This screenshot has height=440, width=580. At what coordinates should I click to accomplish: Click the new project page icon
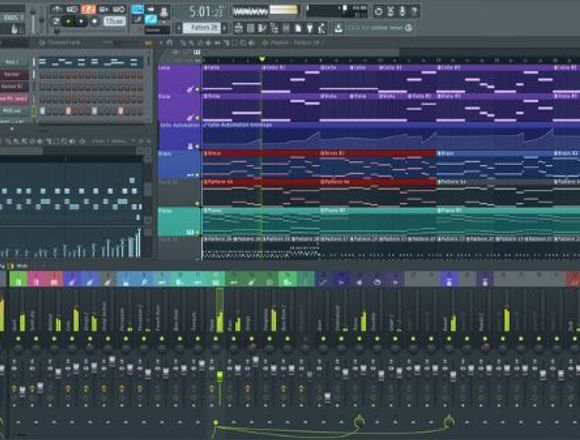[x=298, y=28]
